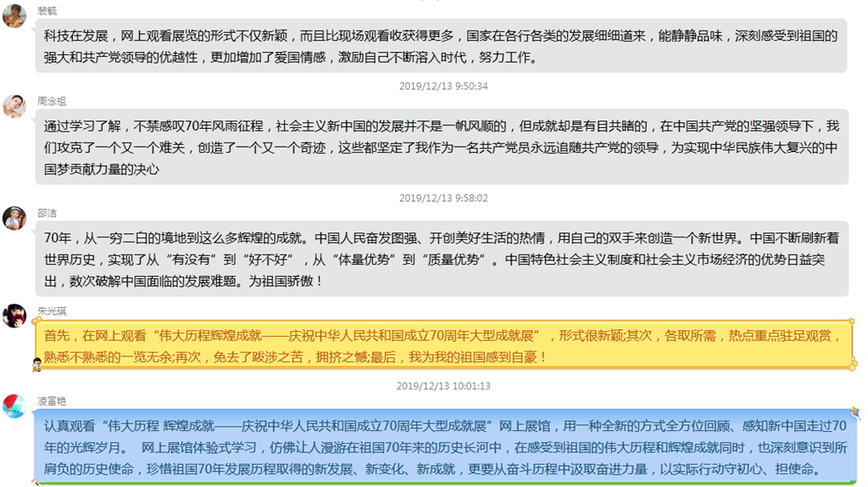This screenshot has width=868, height=487.
Task: Open 朱光琪's profile avatar
Action: tap(14, 316)
